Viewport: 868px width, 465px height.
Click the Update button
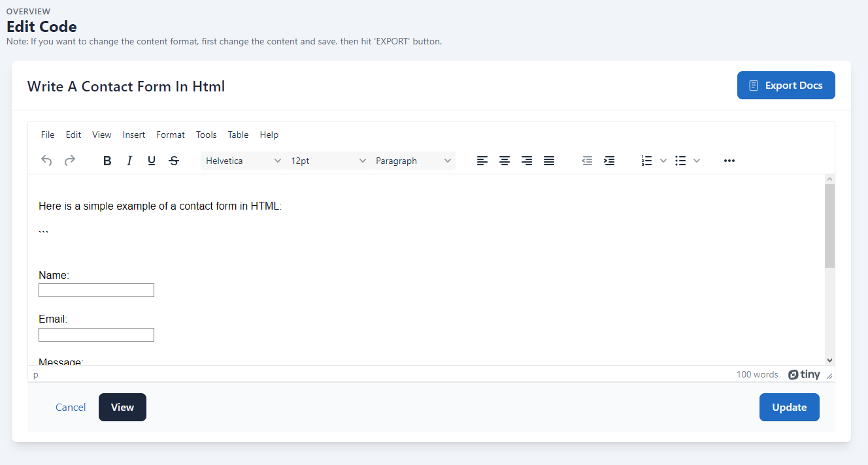789,407
